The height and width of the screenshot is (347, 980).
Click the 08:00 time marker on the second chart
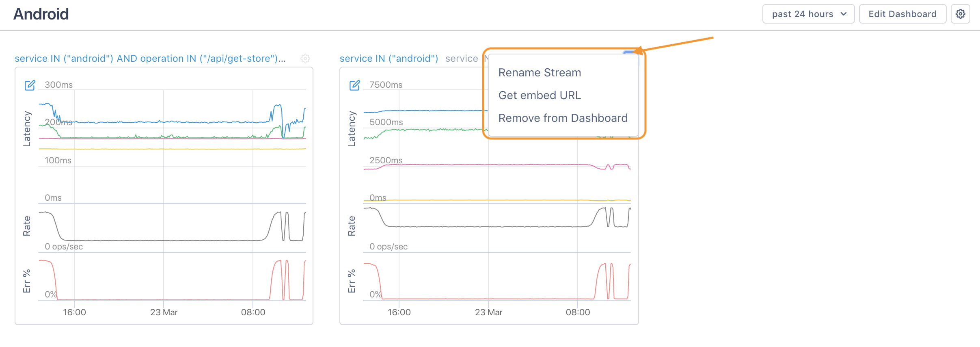pos(578,312)
